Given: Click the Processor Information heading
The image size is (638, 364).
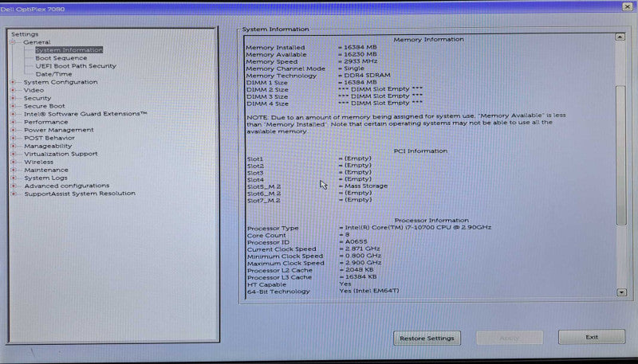Looking at the screenshot, I should pyautogui.click(x=431, y=220).
